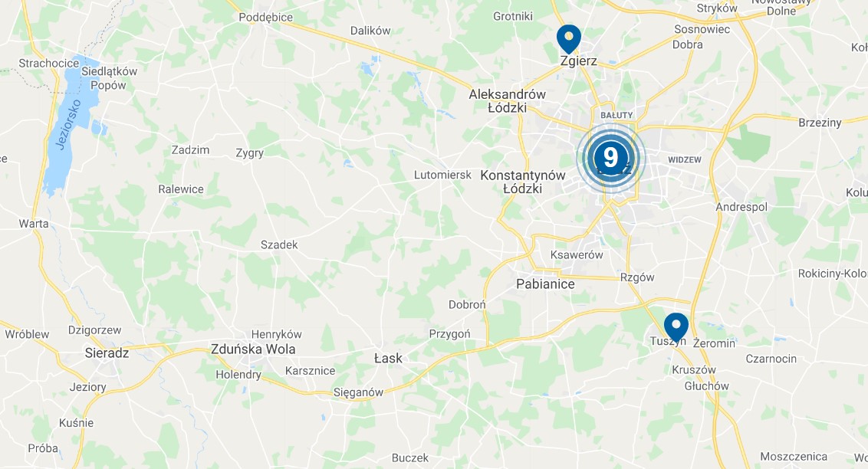Select the Brzeziny town label

tap(820, 123)
